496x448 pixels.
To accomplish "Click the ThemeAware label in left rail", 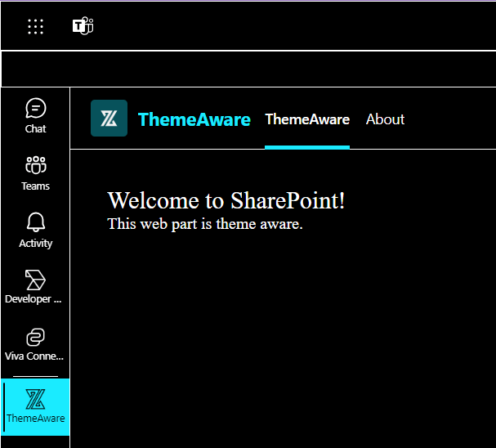I will pyautogui.click(x=35, y=419).
